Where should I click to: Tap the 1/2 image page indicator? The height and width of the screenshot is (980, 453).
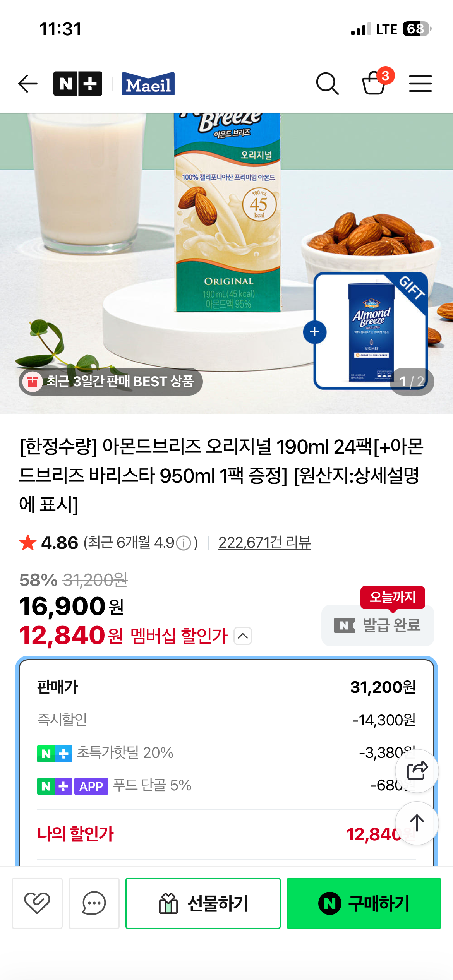[x=412, y=382]
